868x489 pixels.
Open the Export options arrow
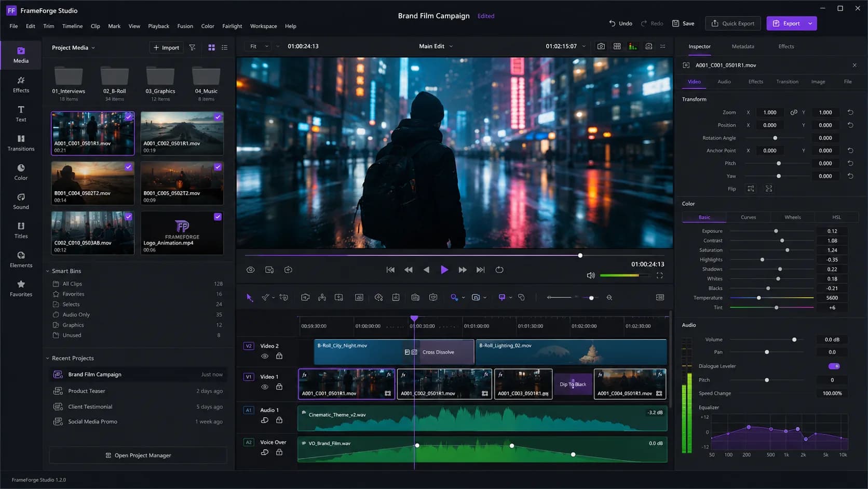[x=810, y=23]
